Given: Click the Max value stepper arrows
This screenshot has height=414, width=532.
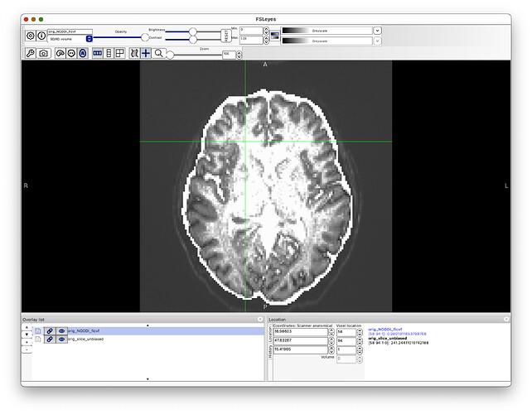Looking at the screenshot, I should pos(266,40).
